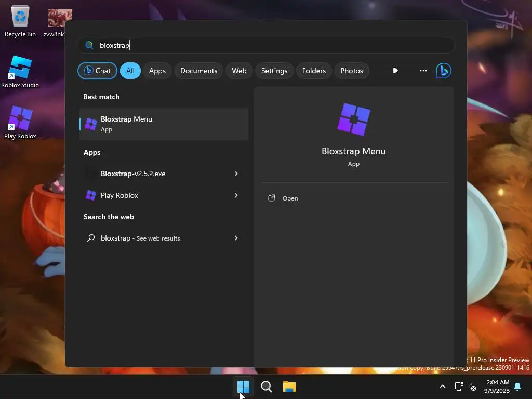Click the network status tray icon
Image resolution: width=532 pixels, height=399 pixels.
pyautogui.click(x=459, y=387)
